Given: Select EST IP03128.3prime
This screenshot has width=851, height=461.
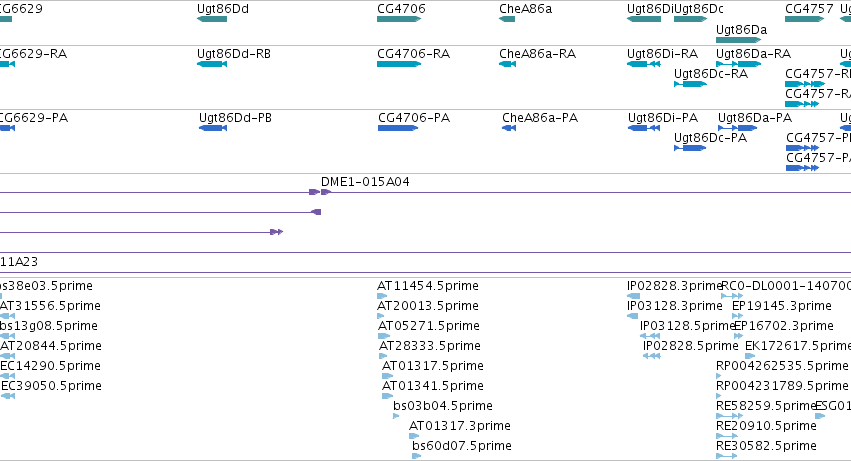Looking at the screenshot, I should [x=675, y=306].
